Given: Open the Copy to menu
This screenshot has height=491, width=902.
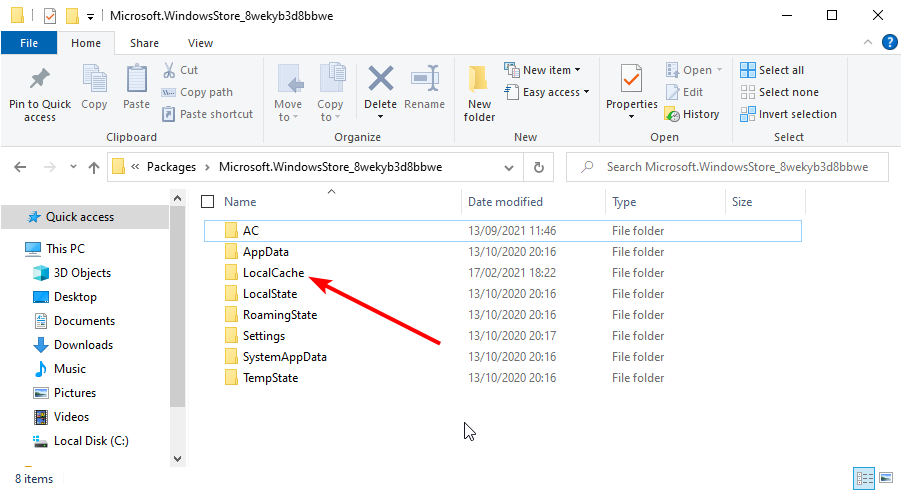Looking at the screenshot, I should tap(330, 93).
